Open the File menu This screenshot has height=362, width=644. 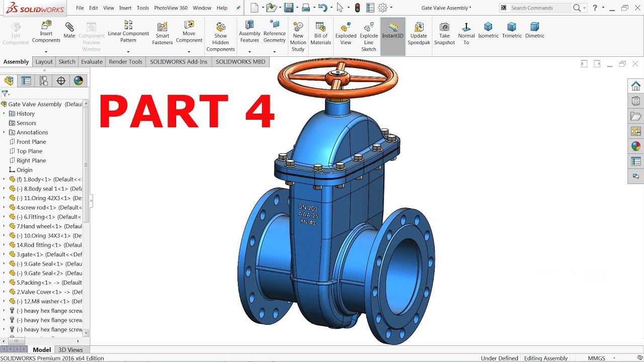point(80,8)
